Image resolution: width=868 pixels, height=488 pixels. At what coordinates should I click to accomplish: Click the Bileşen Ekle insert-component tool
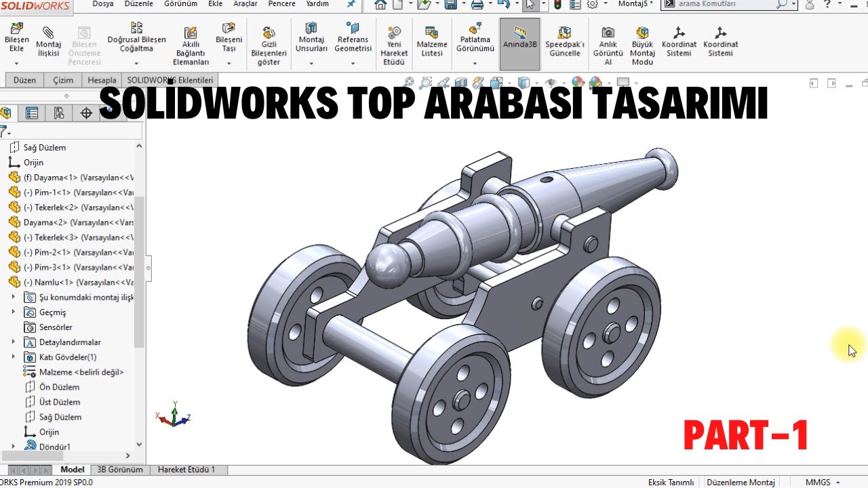(x=16, y=38)
